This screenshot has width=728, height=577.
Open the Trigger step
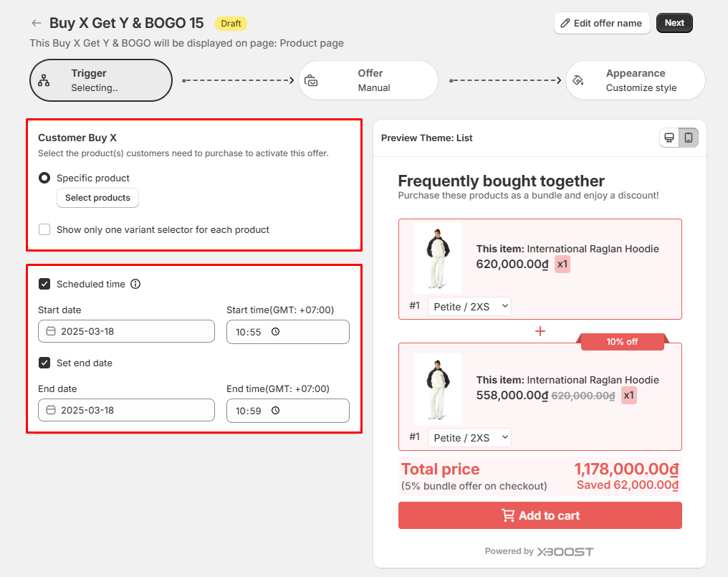(101, 80)
